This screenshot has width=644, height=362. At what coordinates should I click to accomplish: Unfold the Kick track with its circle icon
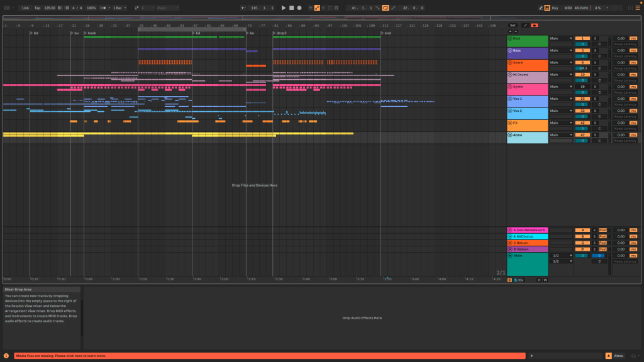point(510,38)
